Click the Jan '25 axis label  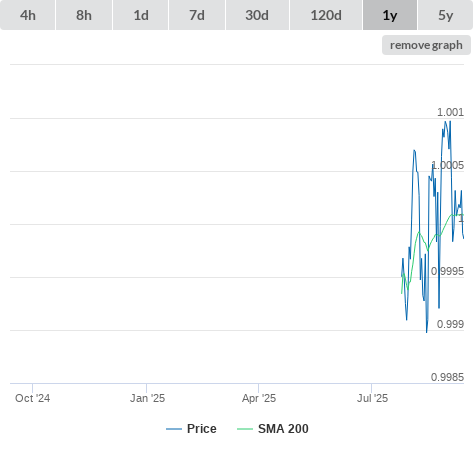[147, 398]
